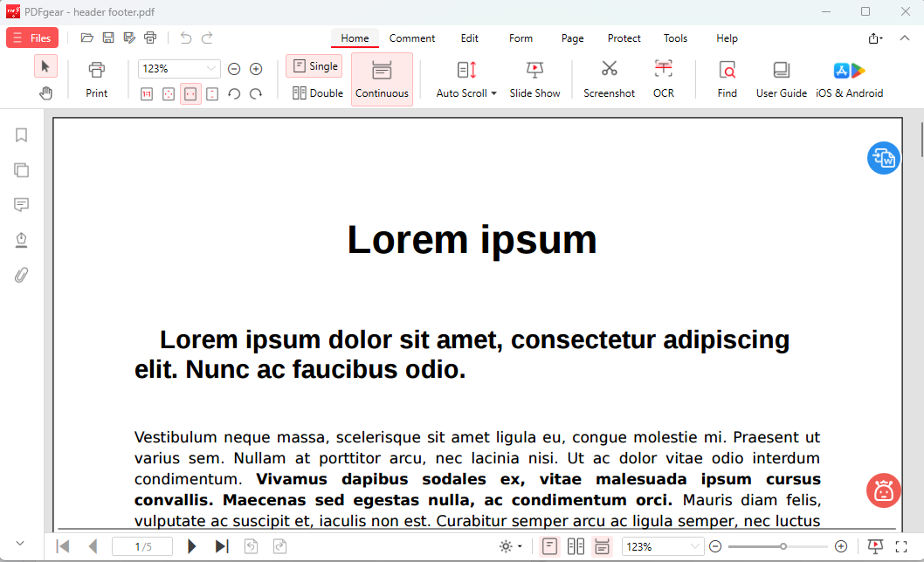Undo the last action

[x=186, y=38]
